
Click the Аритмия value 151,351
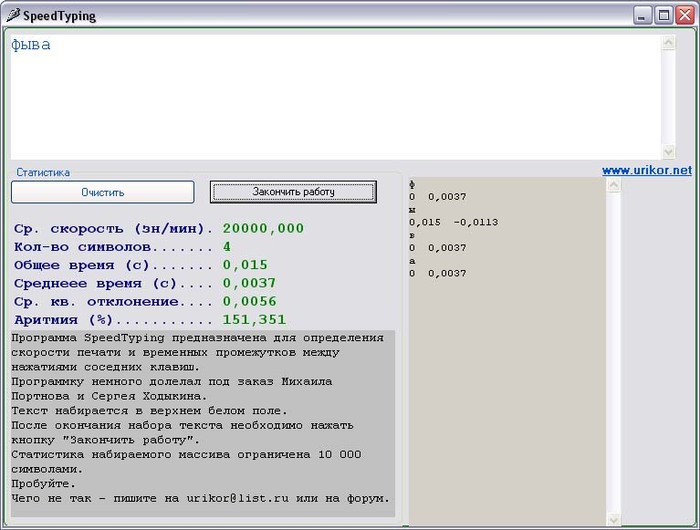coord(254,320)
